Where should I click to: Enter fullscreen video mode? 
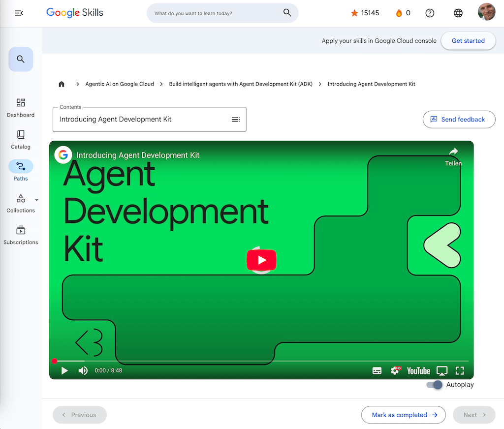460,371
